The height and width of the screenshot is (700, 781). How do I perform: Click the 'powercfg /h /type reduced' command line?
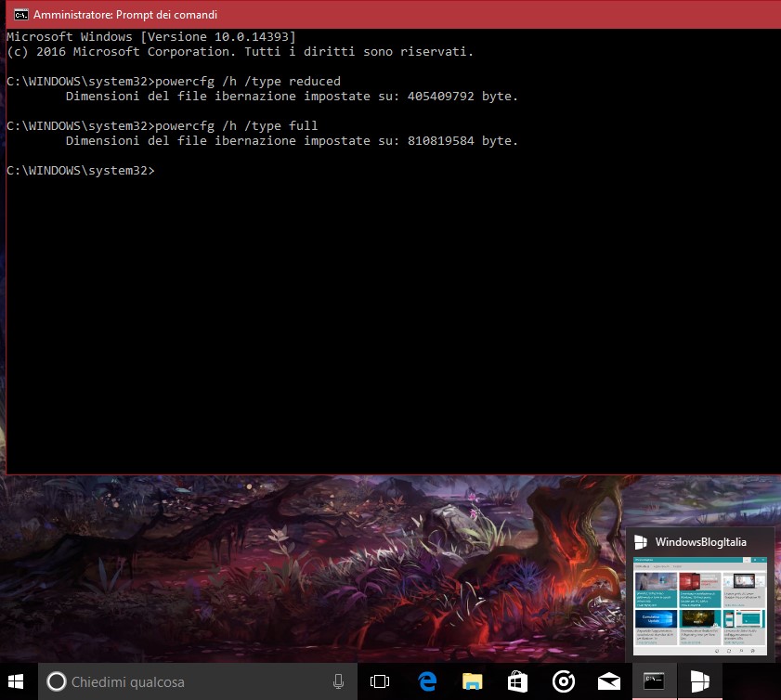pos(174,81)
